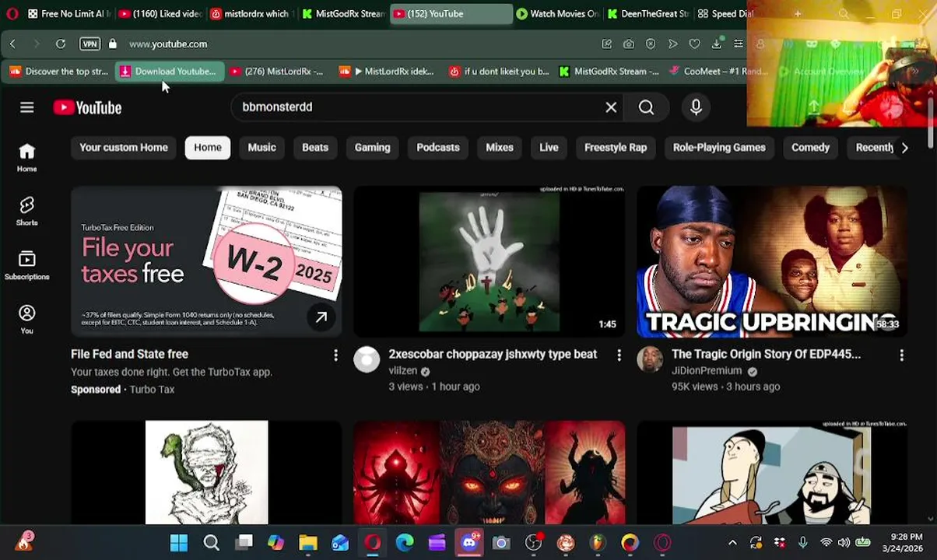Viewport: 937px width, 560px height.
Task: Play the Tragic Upbringing video thumbnail
Action: point(772,261)
